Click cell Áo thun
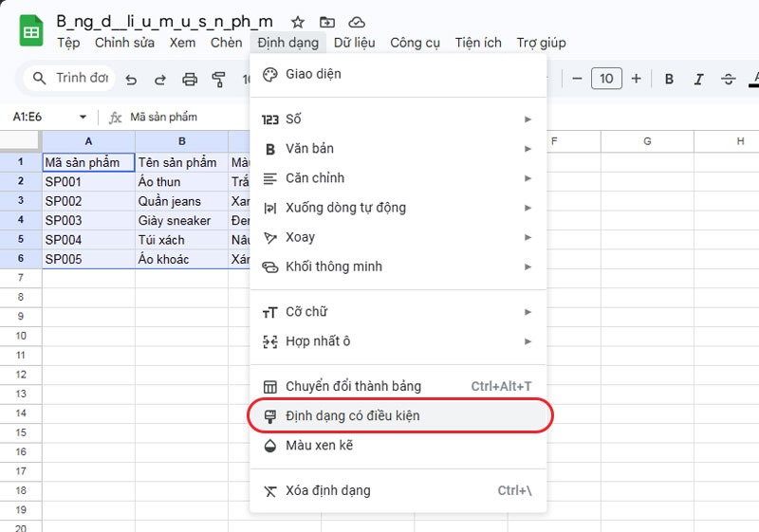The width and height of the screenshot is (759, 532). [182, 182]
